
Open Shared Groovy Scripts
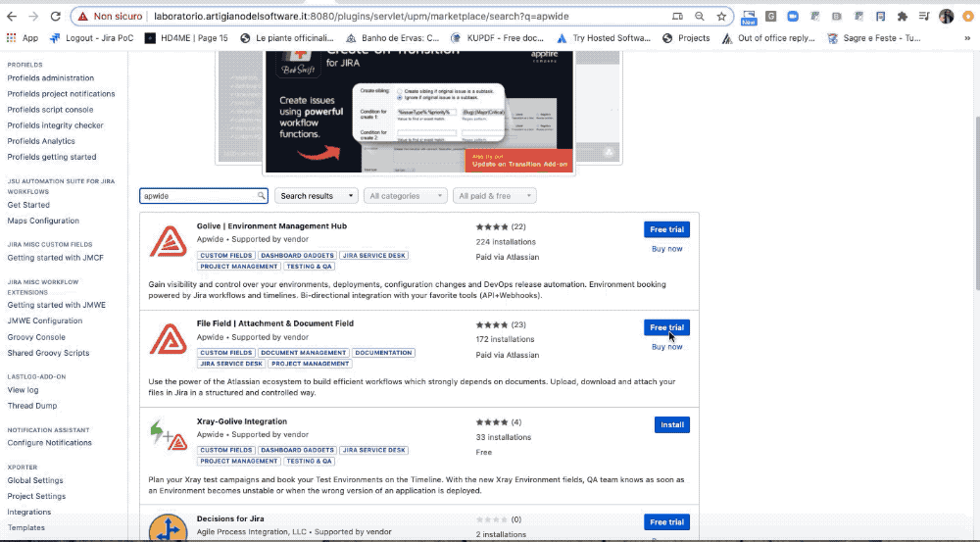point(48,353)
